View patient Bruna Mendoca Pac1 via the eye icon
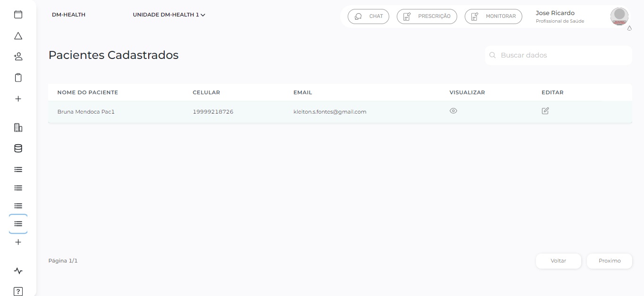Screen dimensions: 644x296 click(x=453, y=111)
